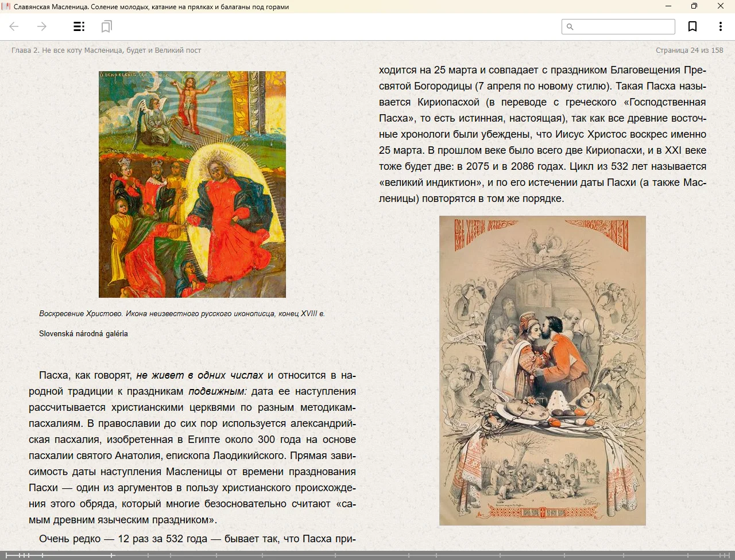Minimize the reader window

pos(668,6)
